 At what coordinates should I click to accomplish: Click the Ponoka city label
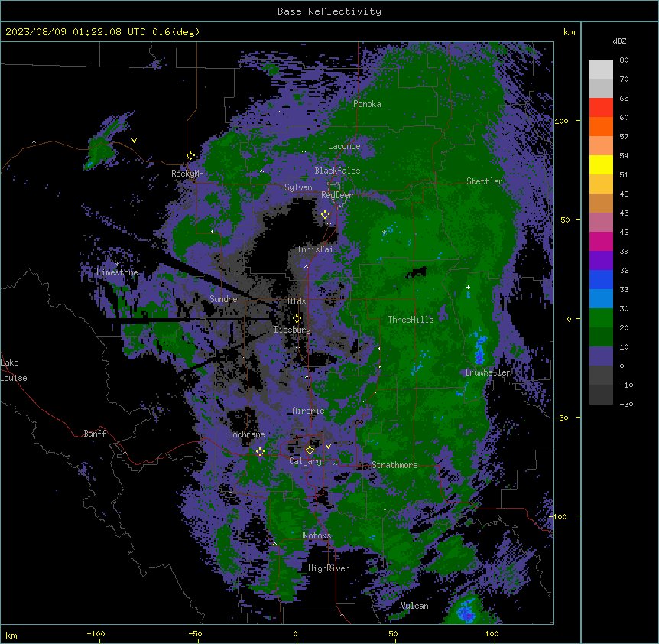click(x=367, y=104)
